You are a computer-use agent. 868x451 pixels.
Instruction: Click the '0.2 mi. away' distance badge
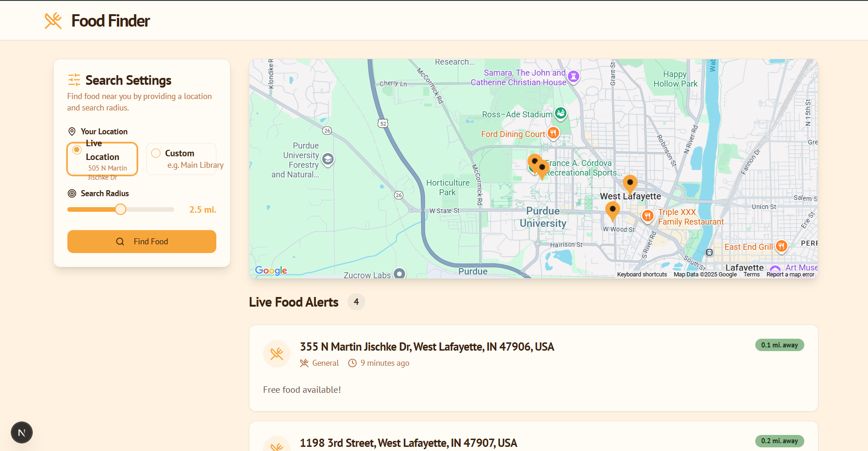780,441
